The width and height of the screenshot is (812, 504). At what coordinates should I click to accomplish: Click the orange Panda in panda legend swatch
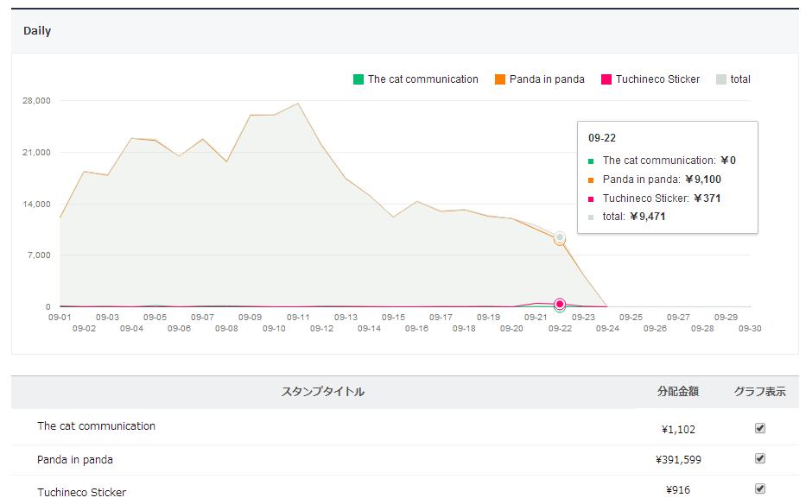[500, 79]
